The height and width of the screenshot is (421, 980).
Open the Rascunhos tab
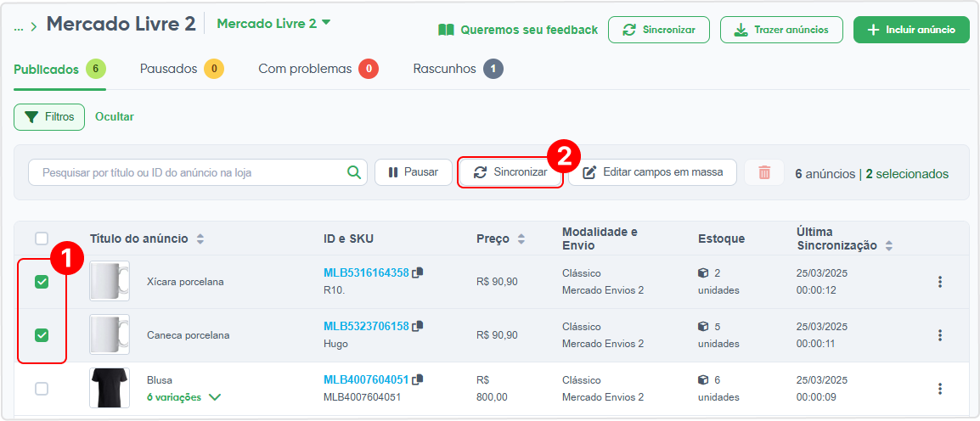click(458, 69)
